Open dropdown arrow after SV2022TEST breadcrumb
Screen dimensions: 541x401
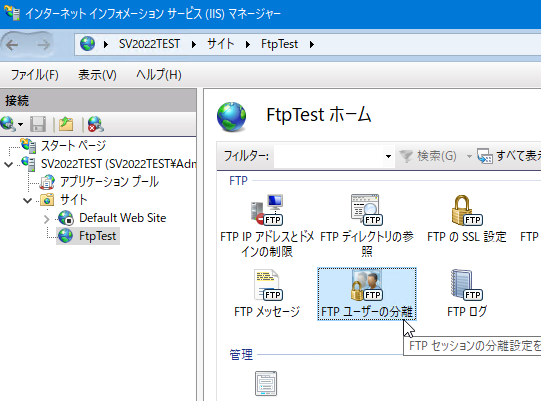point(194,45)
